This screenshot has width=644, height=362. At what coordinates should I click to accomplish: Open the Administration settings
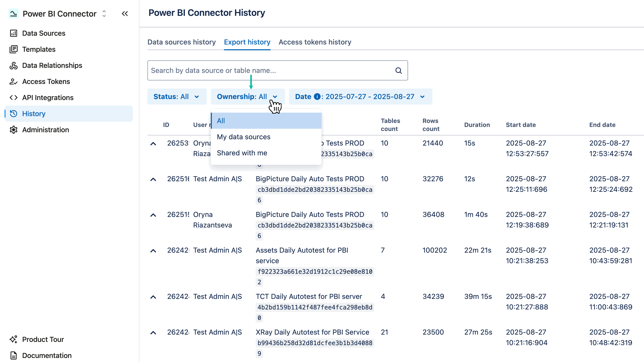[46, 130]
